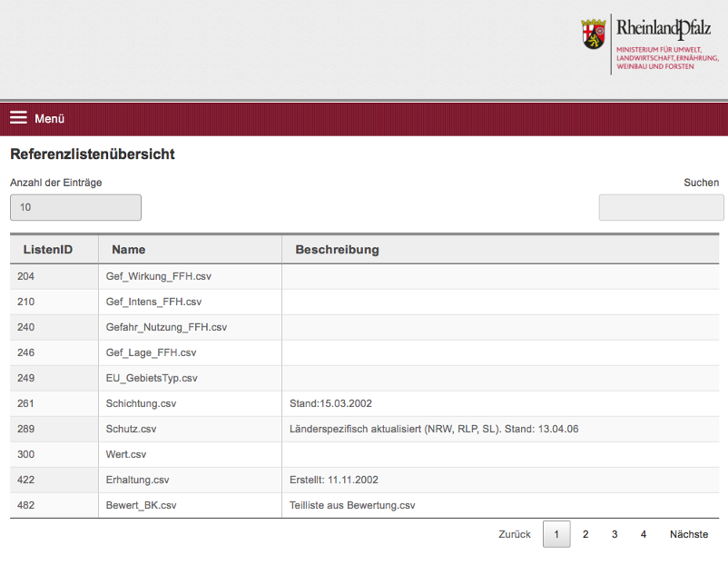Click the Zurück pagination link
Image resolution: width=728 pixels, height=575 pixels.
coord(515,534)
